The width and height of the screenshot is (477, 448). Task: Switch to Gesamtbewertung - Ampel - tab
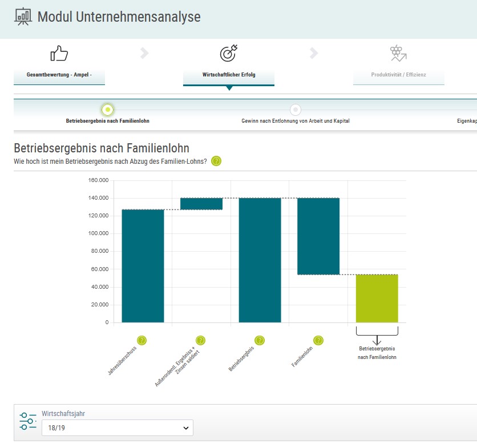[59, 75]
